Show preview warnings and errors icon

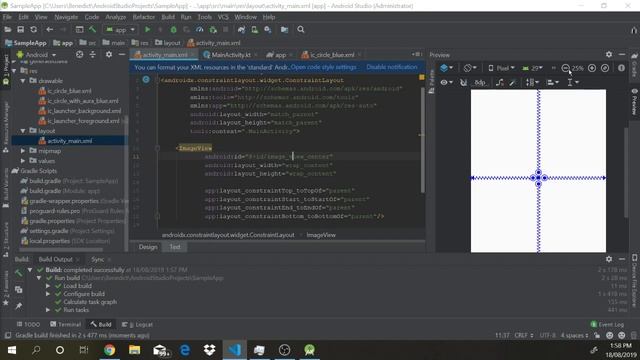tap(621, 68)
